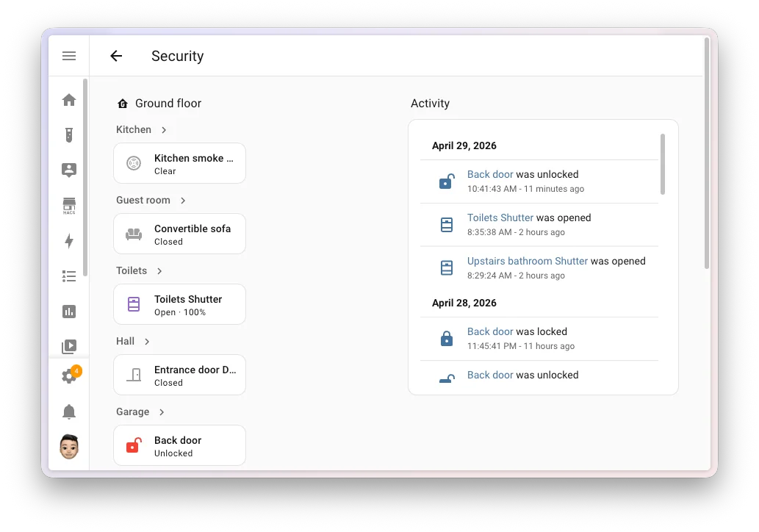Click the April 28, 2026 date header
This screenshot has height=532, width=759.
click(x=464, y=303)
